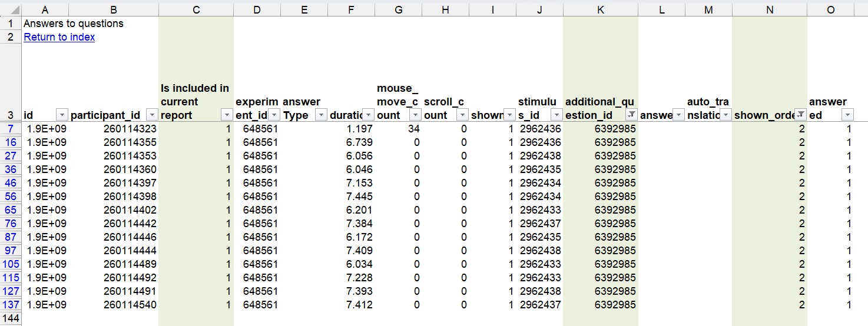
Task: Open the stimulus_id filter dropdown
Action: pyautogui.click(x=556, y=115)
